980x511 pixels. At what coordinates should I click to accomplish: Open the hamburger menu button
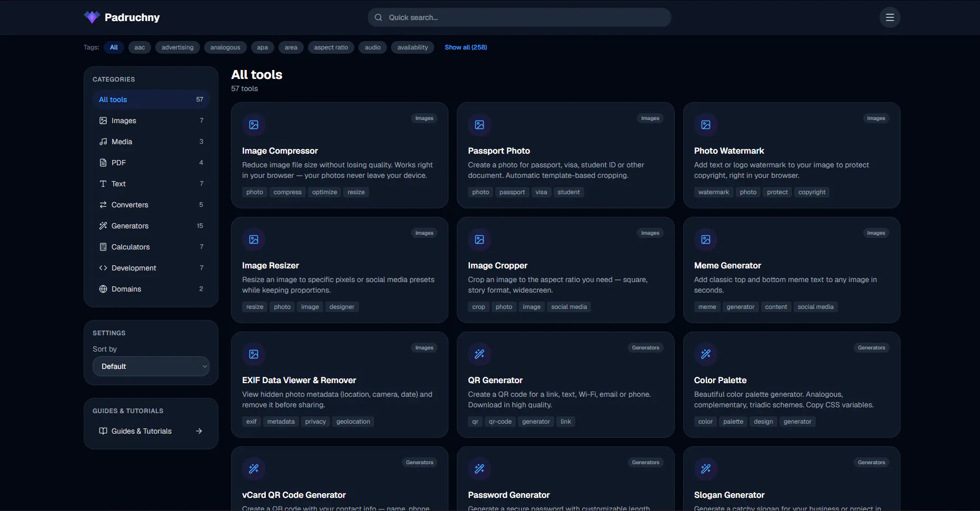(x=890, y=17)
